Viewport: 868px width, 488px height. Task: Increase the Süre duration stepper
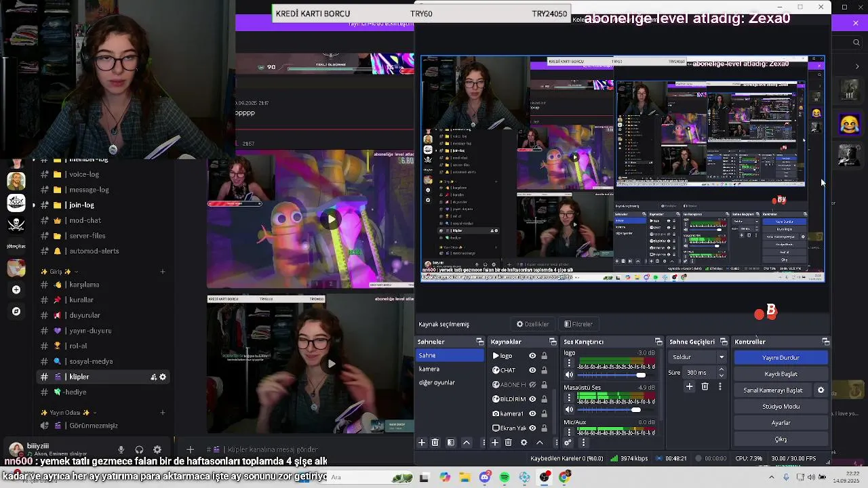pyautogui.click(x=721, y=370)
